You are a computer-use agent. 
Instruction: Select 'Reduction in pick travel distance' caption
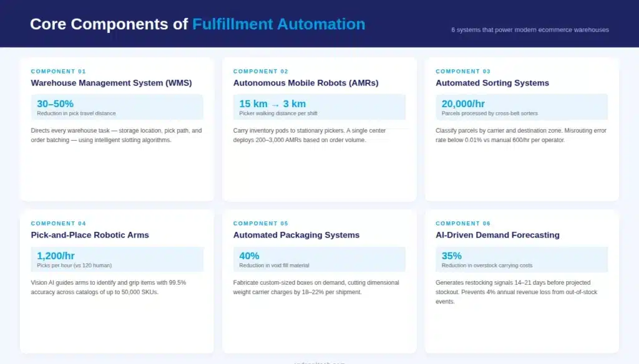[x=76, y=113]
